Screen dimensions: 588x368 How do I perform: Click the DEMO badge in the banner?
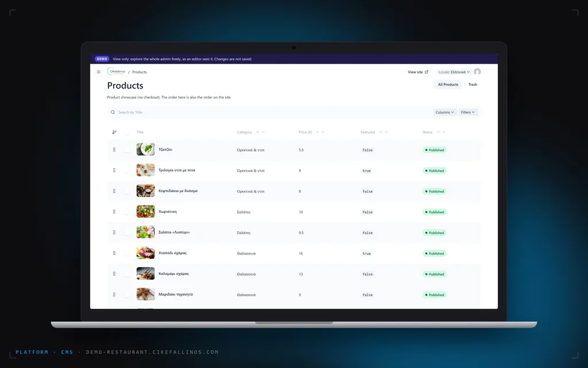(102, 59)
